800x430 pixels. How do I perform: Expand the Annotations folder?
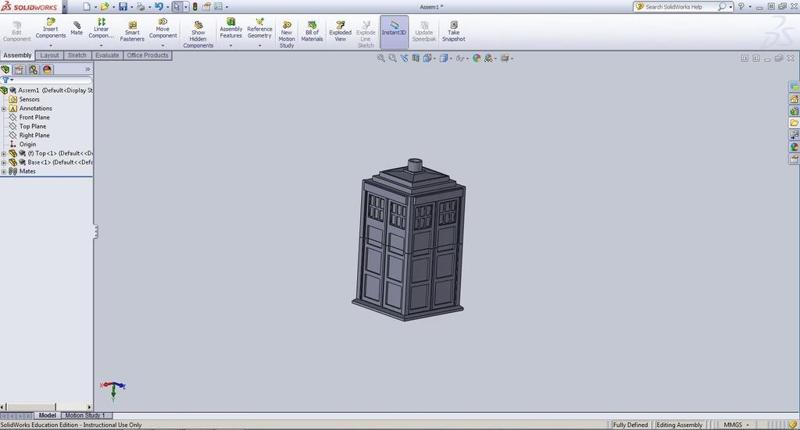tap(4, 109)
